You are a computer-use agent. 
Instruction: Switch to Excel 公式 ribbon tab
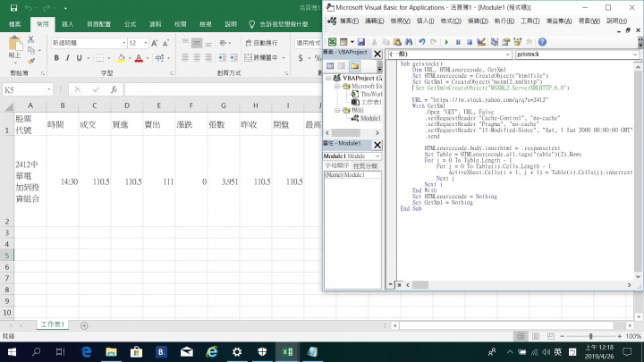tap(130, 24)
